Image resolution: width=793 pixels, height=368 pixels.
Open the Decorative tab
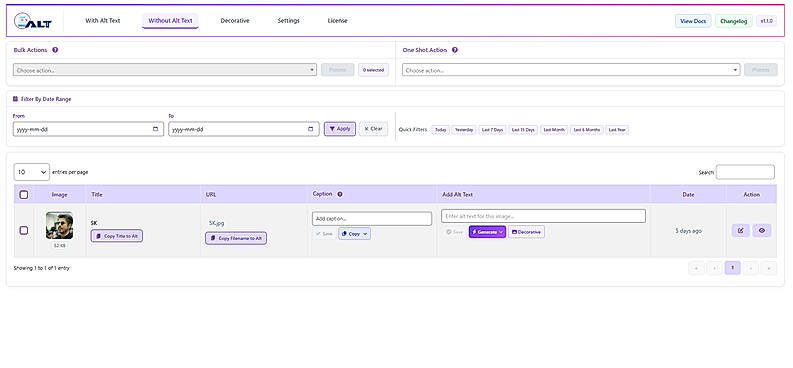pyautogui.click(x=235, y=21)
